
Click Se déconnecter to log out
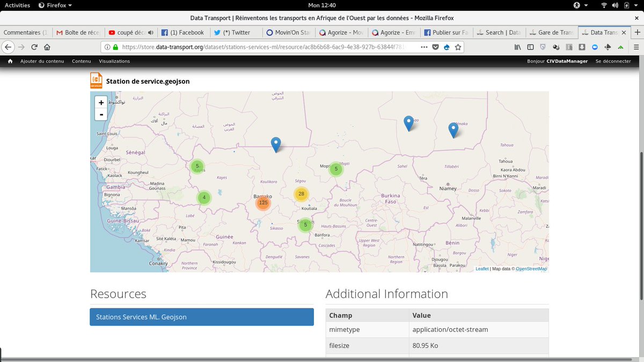(x=613, y=61)
